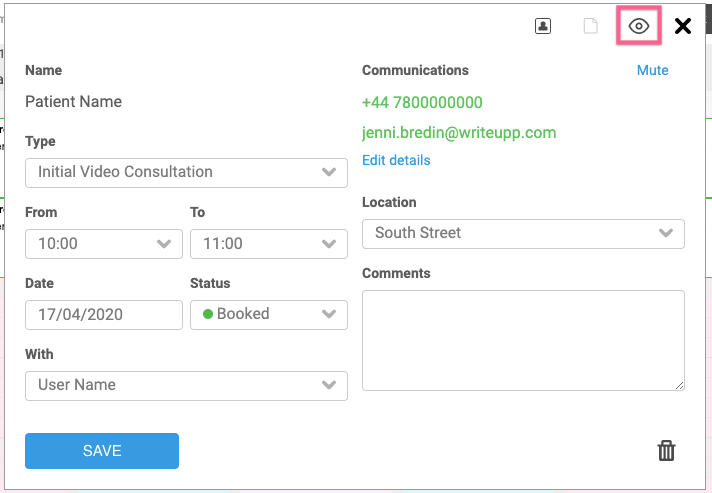Click the greyed document notes icon
The height and width of the screenshot is (493, 712).
590,26
